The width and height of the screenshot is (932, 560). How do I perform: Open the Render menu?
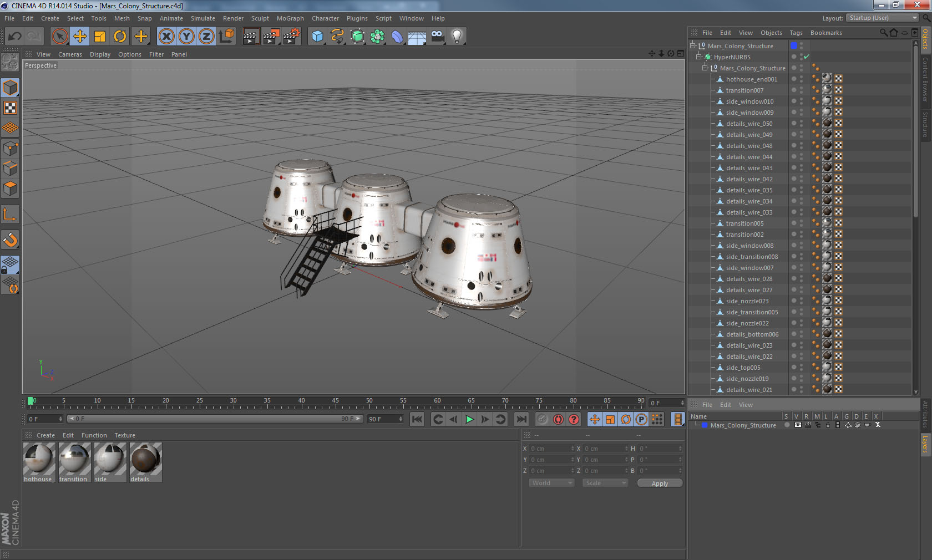[233, 18]
